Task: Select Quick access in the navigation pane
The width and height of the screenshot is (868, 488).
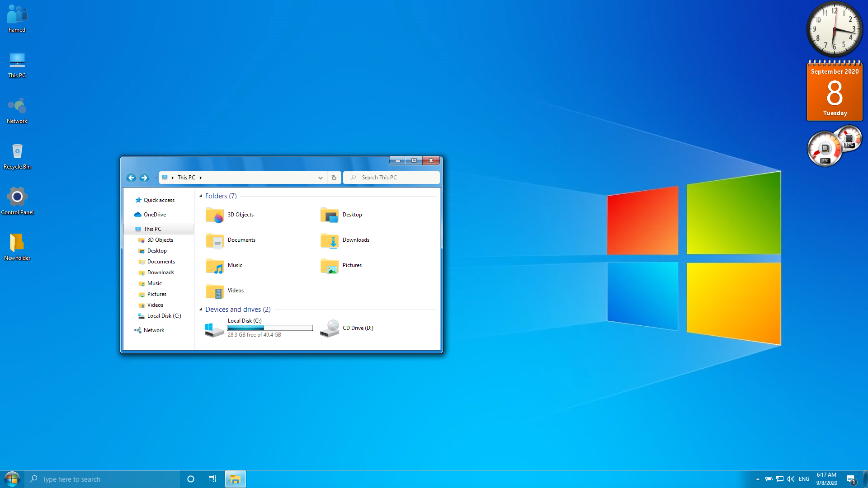Action: [x=159, y=200]
